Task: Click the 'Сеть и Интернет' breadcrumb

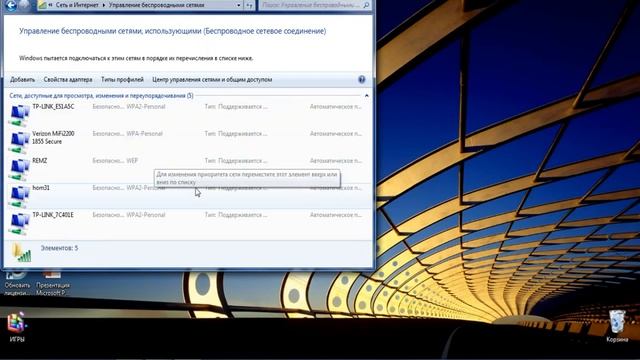Action: (x=77, y=5)
